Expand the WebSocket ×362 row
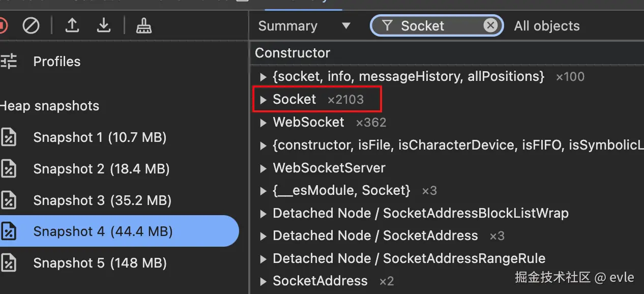 tap(263, 123)
